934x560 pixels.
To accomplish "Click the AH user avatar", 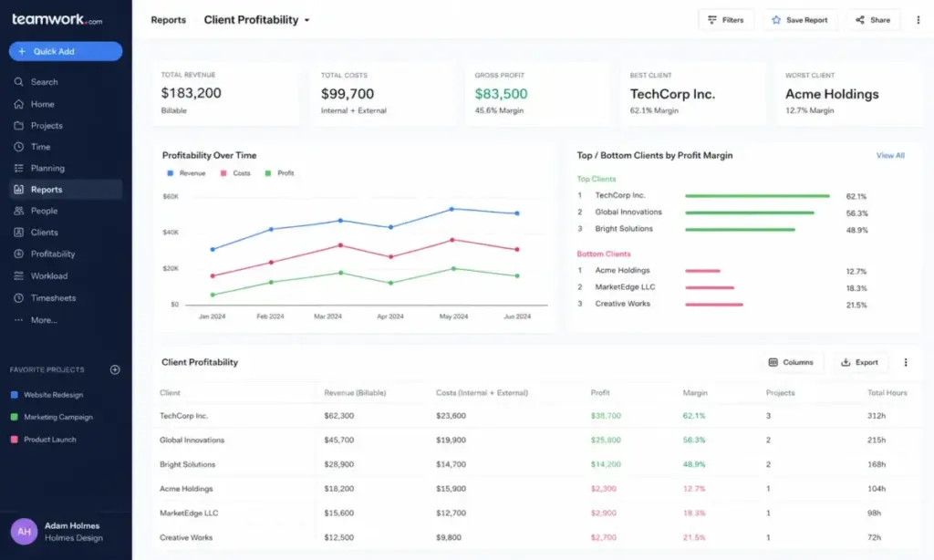I will pyautogui.click(x=24, y=532).
